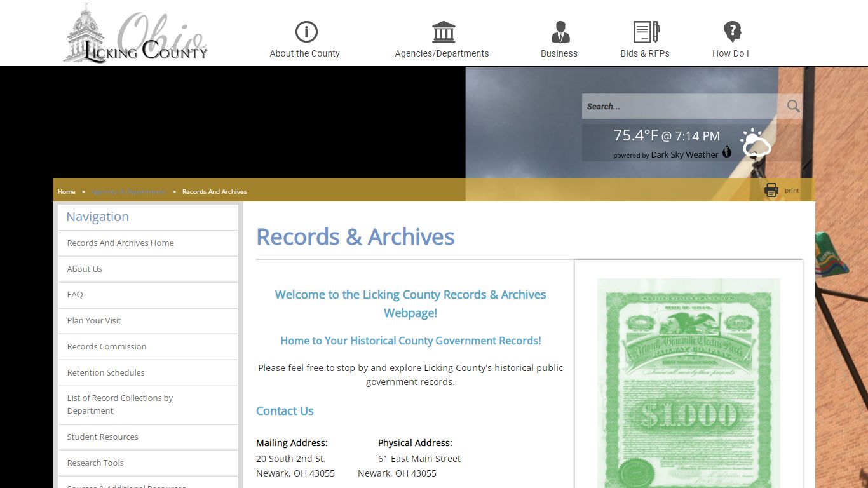Image resolution: width=868 pixels, height=488 pixels.
Task: Click the Bids & RFPs document icon
Action: pos(646,32)
